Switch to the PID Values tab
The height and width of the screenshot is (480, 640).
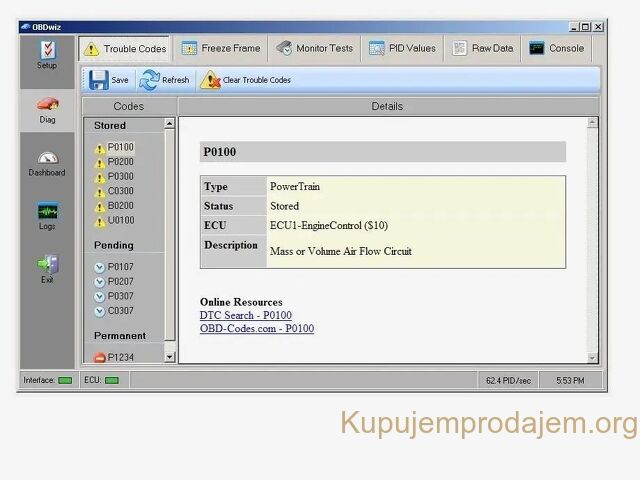[401, 48]
